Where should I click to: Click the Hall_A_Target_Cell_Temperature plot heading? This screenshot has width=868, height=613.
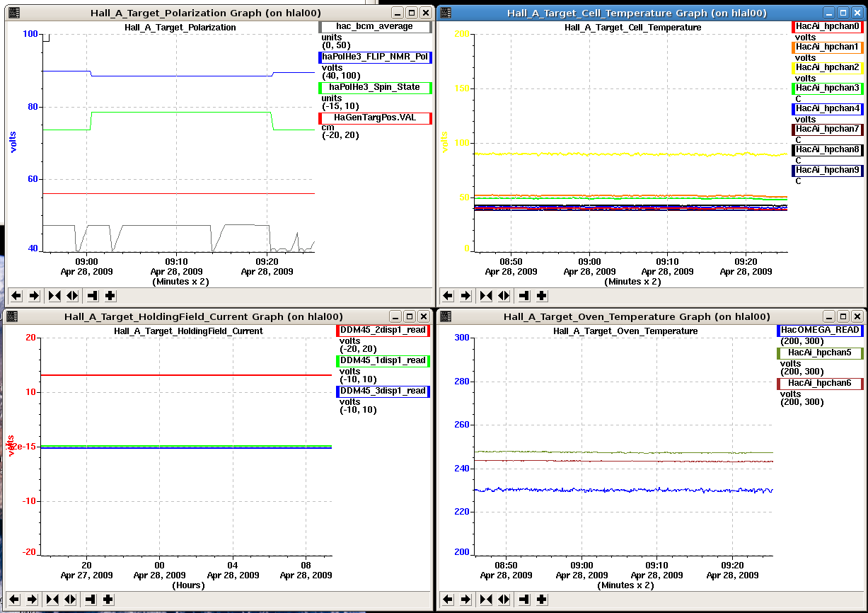pyautogui.click(x=633, y=28)
